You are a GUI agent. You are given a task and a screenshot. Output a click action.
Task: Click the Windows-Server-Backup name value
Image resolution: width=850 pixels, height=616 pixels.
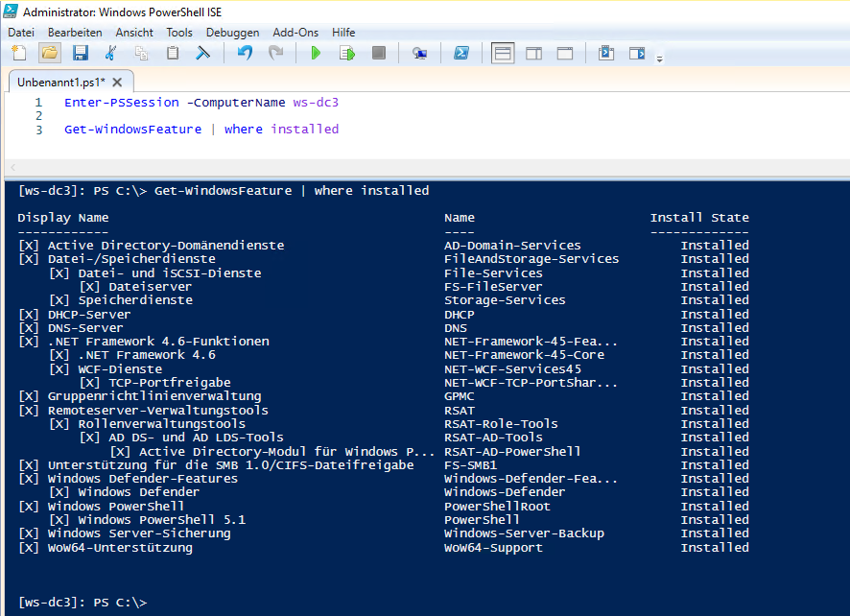point(524,533)
